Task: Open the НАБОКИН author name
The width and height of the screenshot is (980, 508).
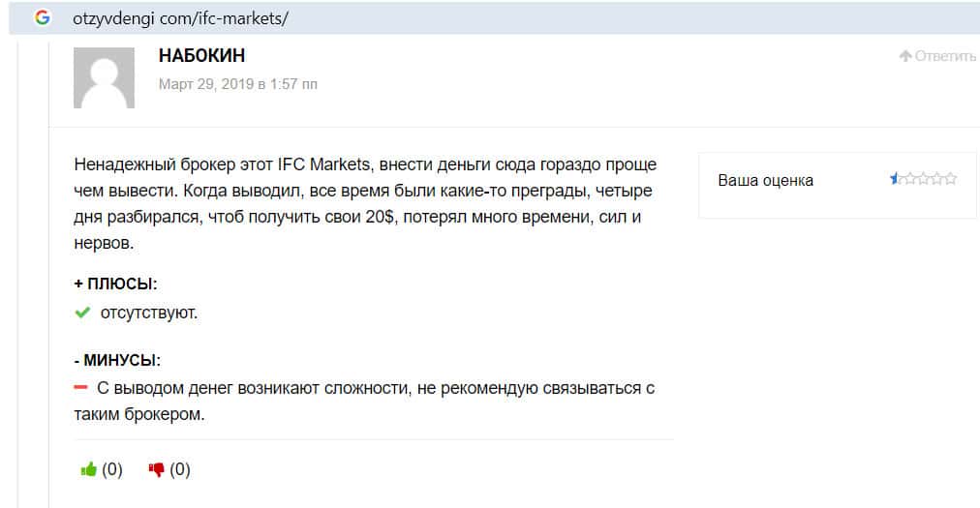Action: (x=201, y=56)
